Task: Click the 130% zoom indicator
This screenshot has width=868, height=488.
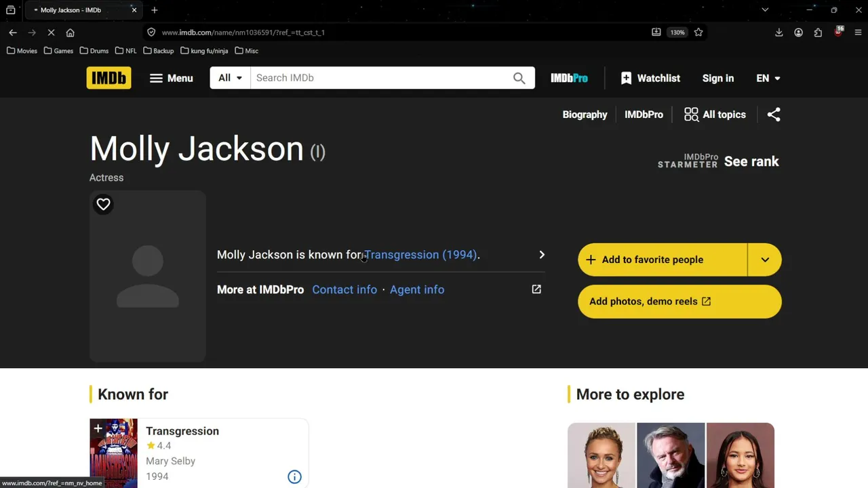Action: click(x=677, y=33)
